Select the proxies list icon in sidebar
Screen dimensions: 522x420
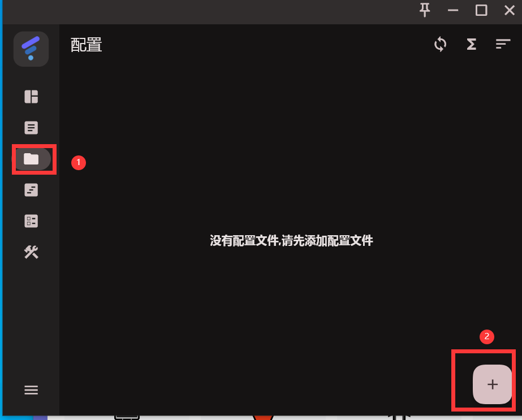click(31, 128)
